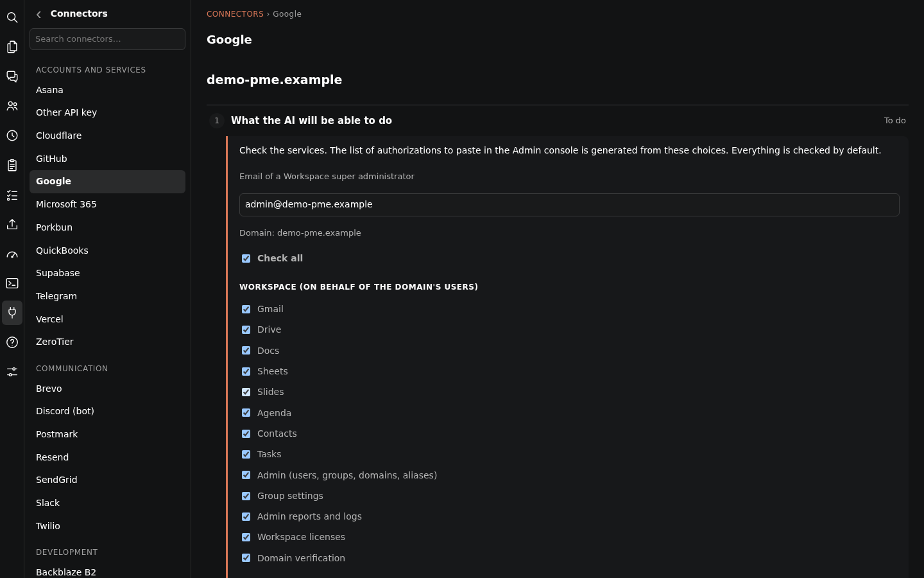
Task: Disable the Domain verification checkbox
Action: click(x=246, y=558)
